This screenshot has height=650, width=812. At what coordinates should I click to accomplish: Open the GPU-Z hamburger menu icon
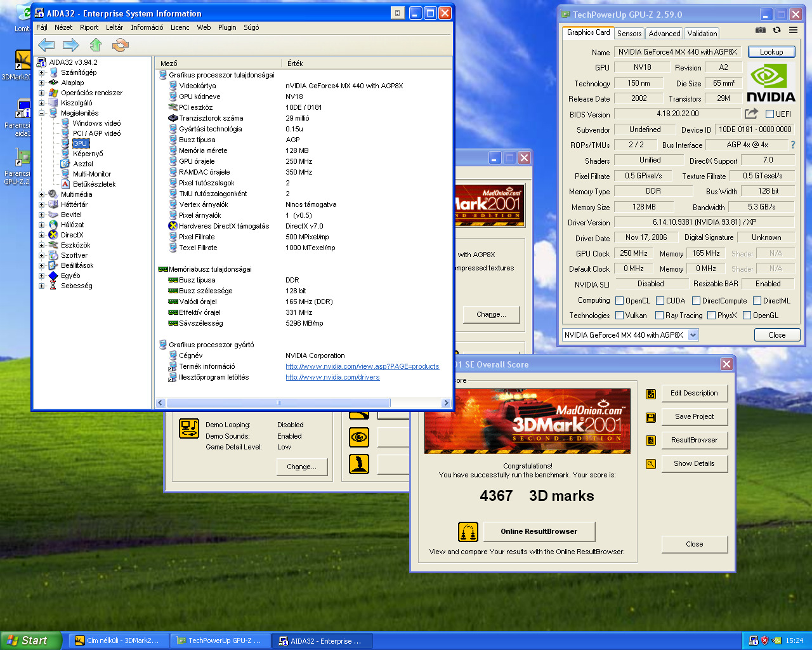(x=793, y=30)
